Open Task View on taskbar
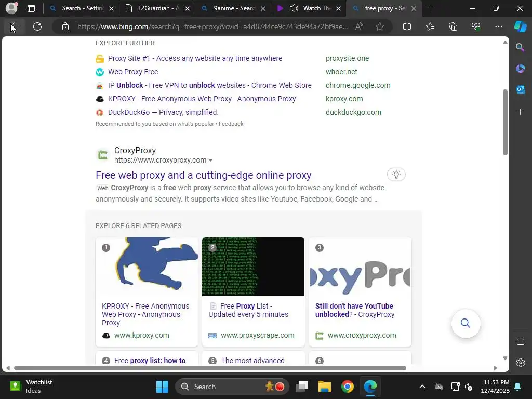This screenshot has height=399, width=532. pyautogui.click(x=302, y=387)
